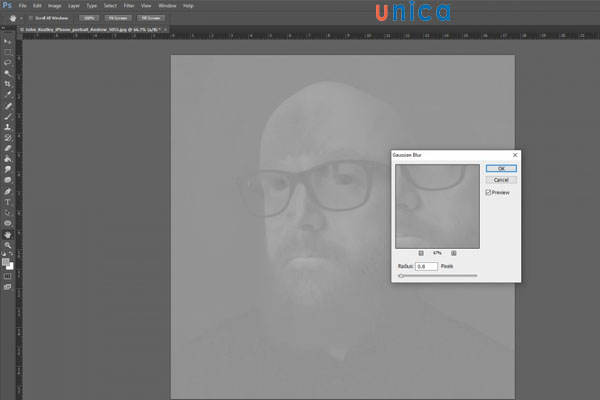Toggle the Preview checkbox in Gaussian Blur
Viewport: 600px width, 400px height.
click(x=488, y=192)
